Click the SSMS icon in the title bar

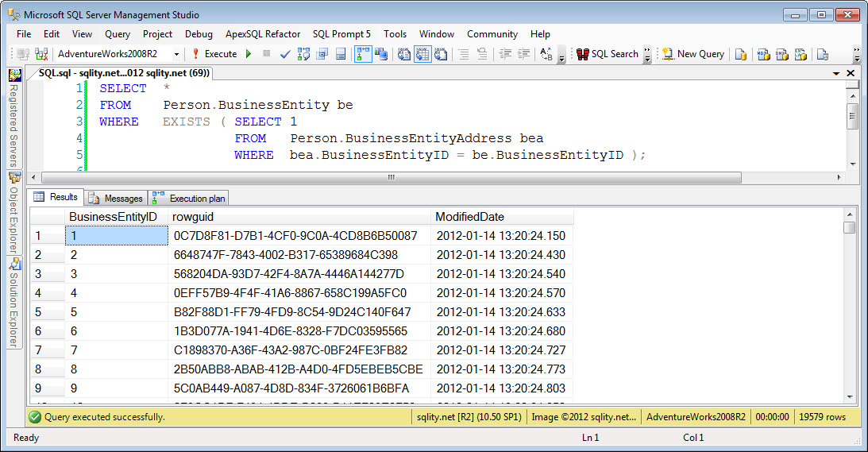(x=14, y=14)
